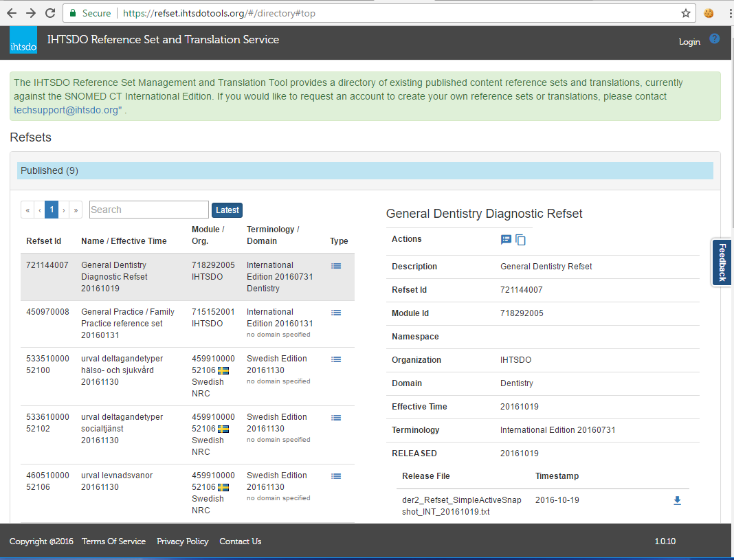Click the release file name text
The height and width of the screenshot is (560, 734).
tap(462, 506)
